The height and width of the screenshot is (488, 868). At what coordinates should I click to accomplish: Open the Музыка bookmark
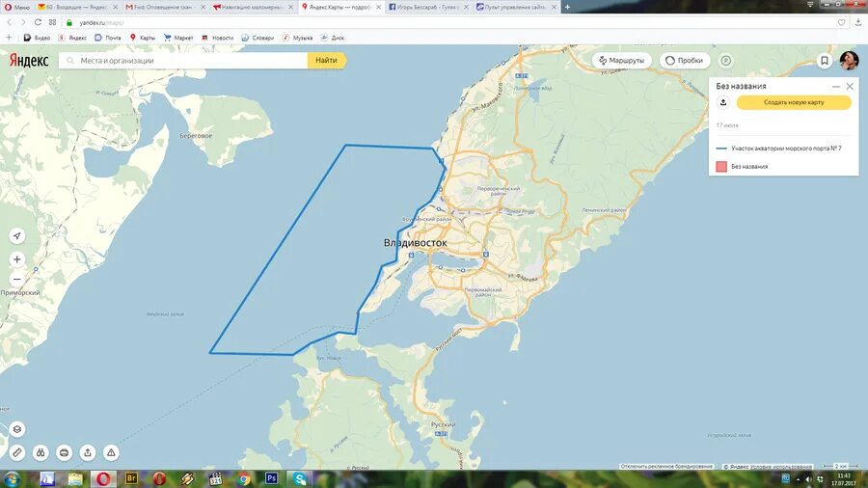297,38
